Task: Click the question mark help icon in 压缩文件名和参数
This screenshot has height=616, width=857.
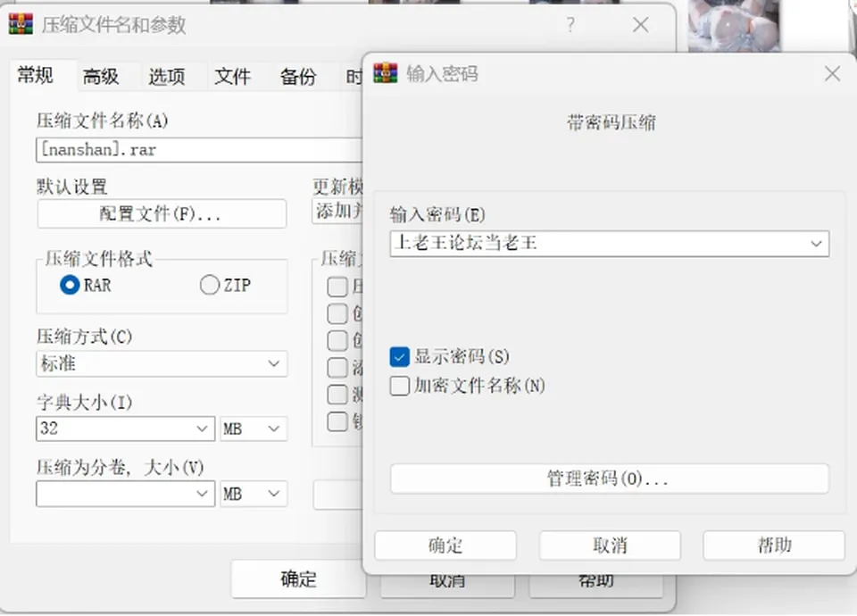Action: (570, 25)
